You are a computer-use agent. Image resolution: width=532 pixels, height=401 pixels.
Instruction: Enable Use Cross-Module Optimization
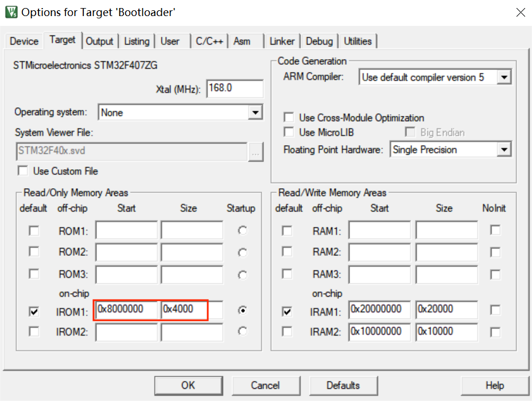point(289,118)
